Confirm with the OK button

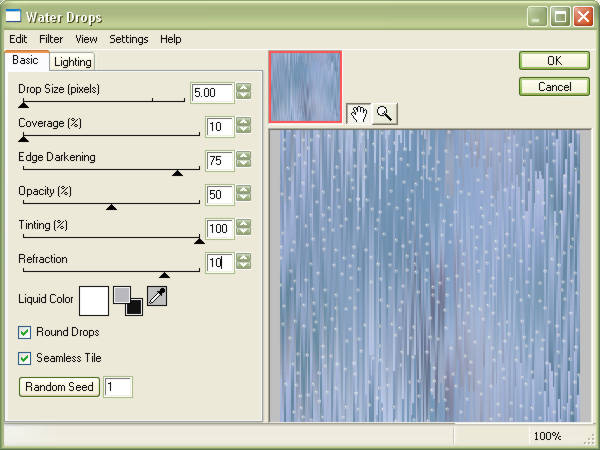coord(554,60)
